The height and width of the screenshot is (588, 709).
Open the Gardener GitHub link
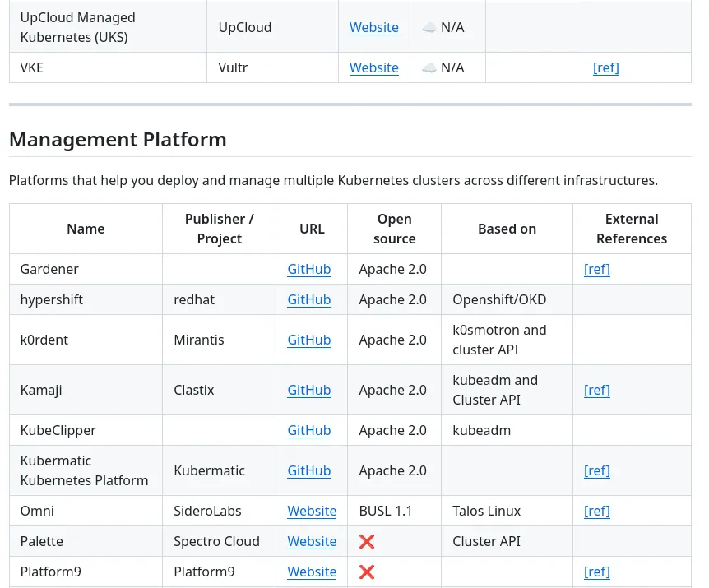click(x=308, y=269)
